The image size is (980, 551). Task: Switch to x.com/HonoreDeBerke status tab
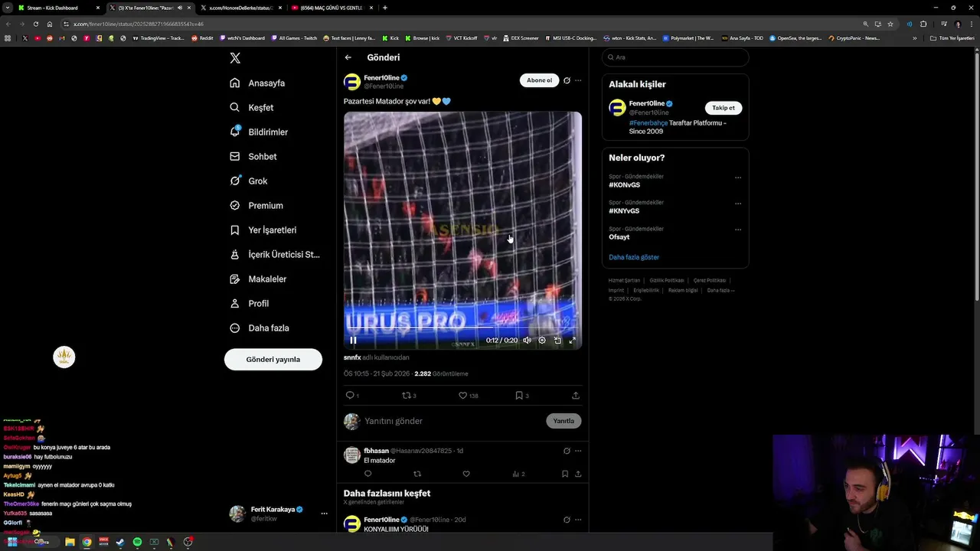coord(241,8)
